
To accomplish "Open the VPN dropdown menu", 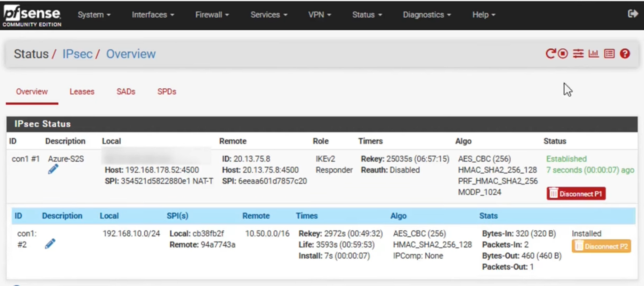I will 319,15.
